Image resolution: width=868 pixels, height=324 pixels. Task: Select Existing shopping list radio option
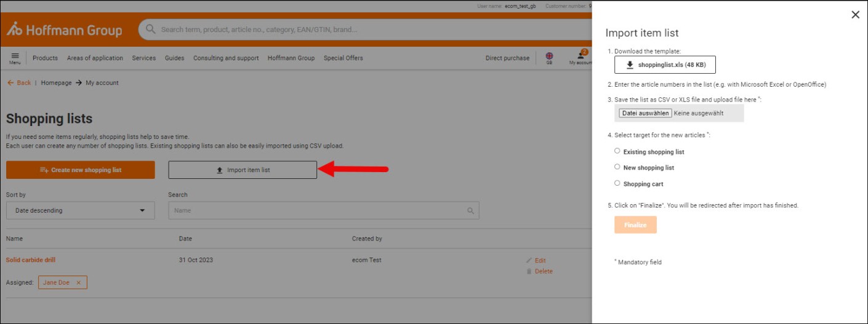[617, 151]
